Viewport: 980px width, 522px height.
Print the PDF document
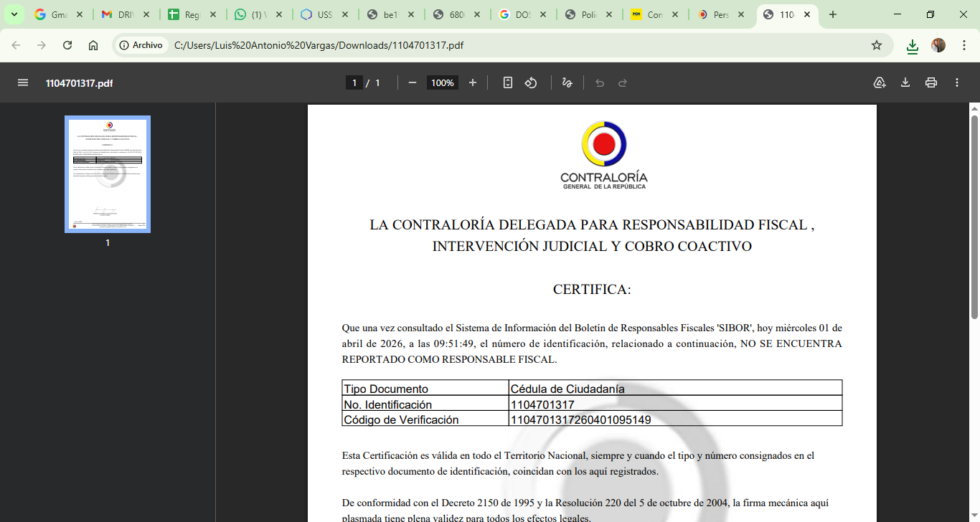tap(931, 82)
